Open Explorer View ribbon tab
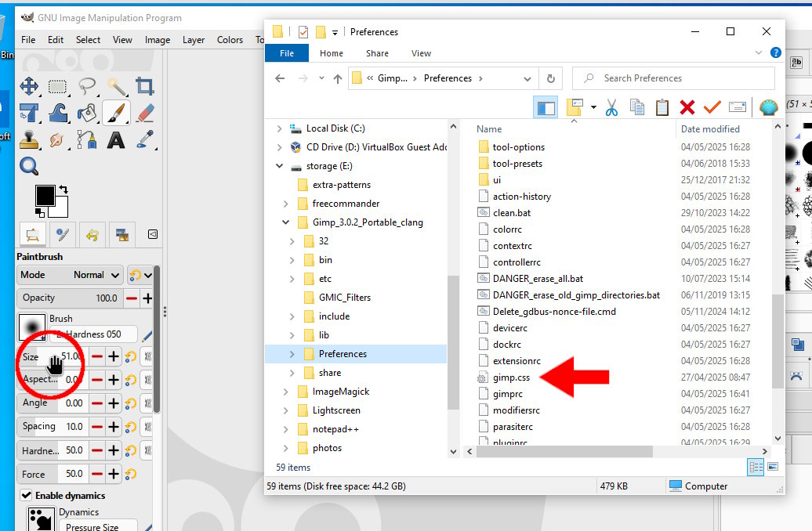Viewport: 812px width, 531px height. 421,53
